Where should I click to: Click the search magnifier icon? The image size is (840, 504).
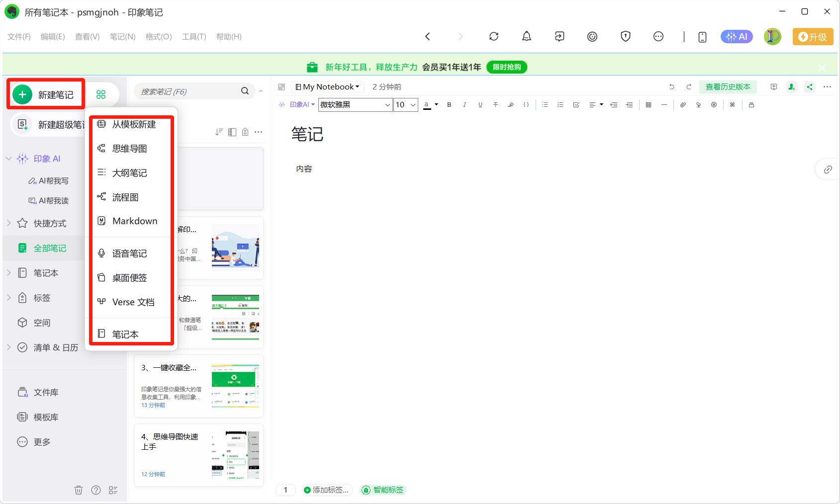(245, 91)
